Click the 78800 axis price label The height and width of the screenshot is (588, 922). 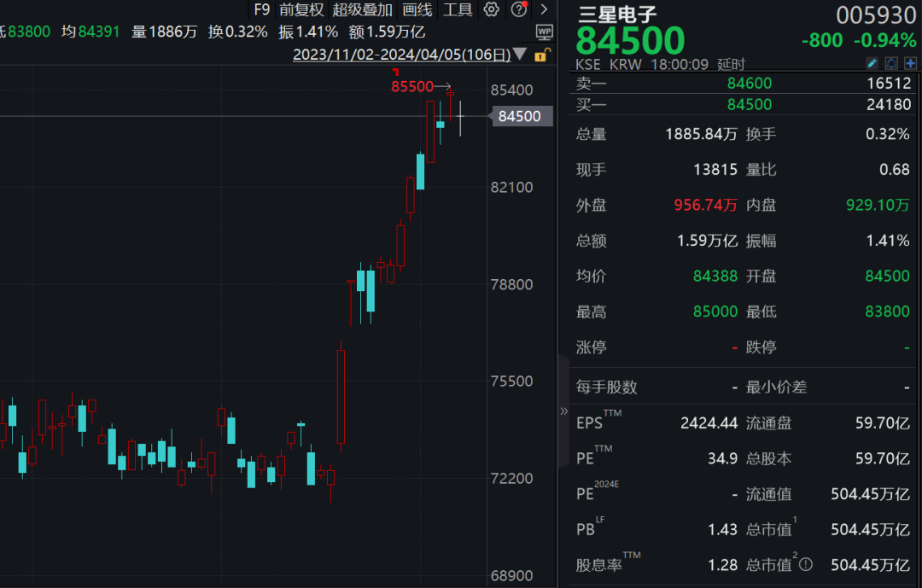coord(511,284)
